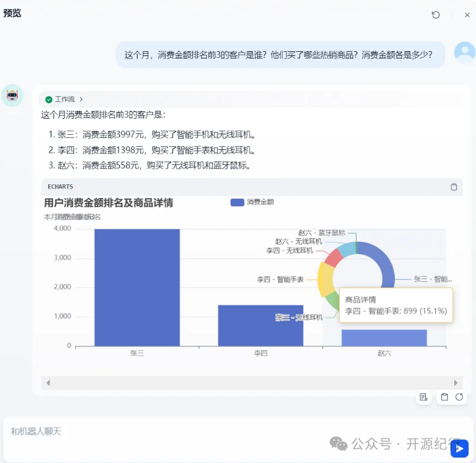
Task: Copy the bot reply with clipboard icon
Action: pyautogui.click(x=444, y=397)
